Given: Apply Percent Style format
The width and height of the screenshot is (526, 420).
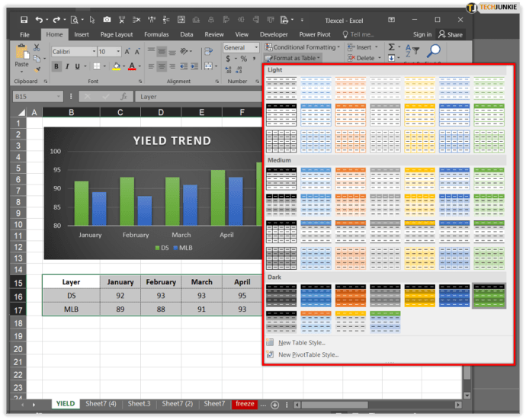Looking at the screenshot, I should [244, 59].
